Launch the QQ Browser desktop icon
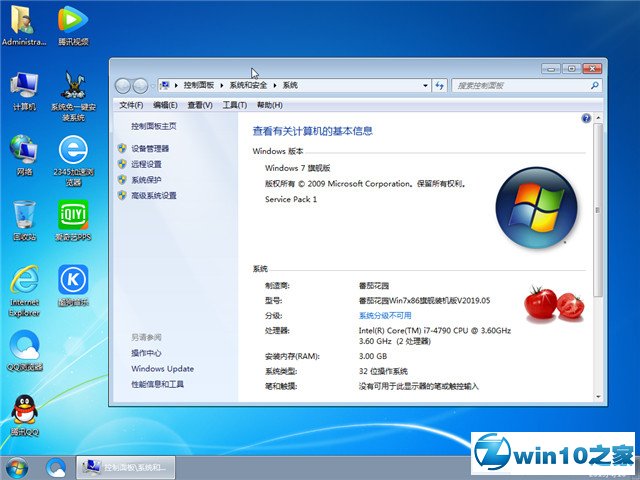This screenshot has width=640, height=480. [24, 351]
